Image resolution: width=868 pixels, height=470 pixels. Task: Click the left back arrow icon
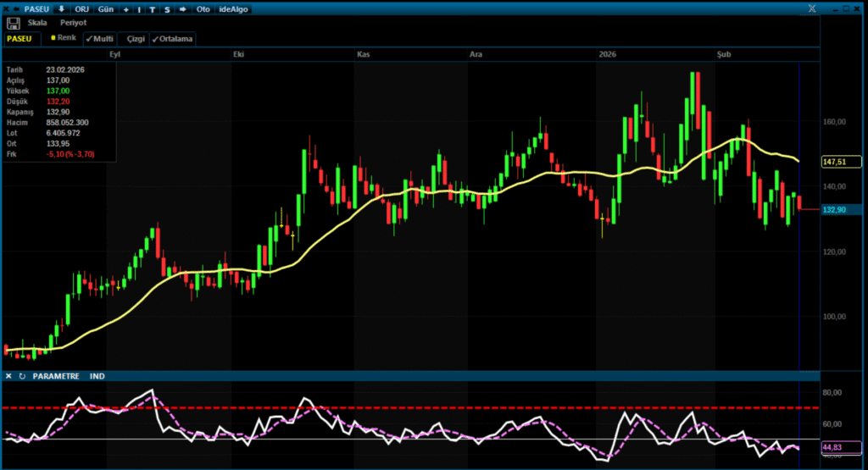point(16,8)
